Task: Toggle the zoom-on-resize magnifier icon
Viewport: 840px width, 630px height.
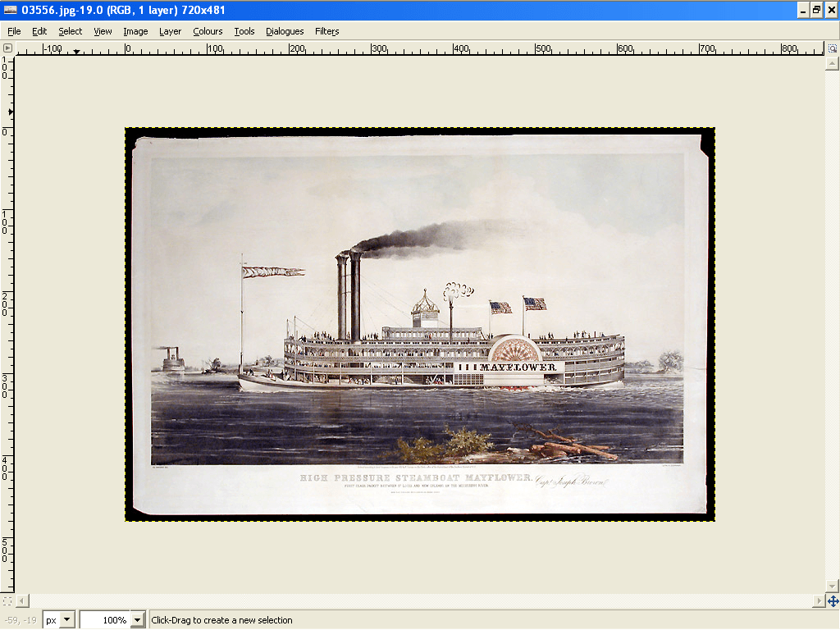Action: pos(833,48)
